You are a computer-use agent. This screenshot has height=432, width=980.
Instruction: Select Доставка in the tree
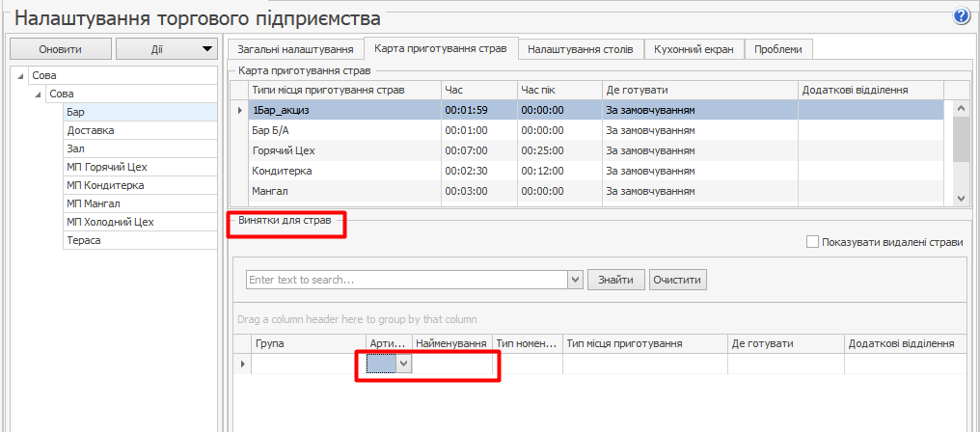point(91,130)
